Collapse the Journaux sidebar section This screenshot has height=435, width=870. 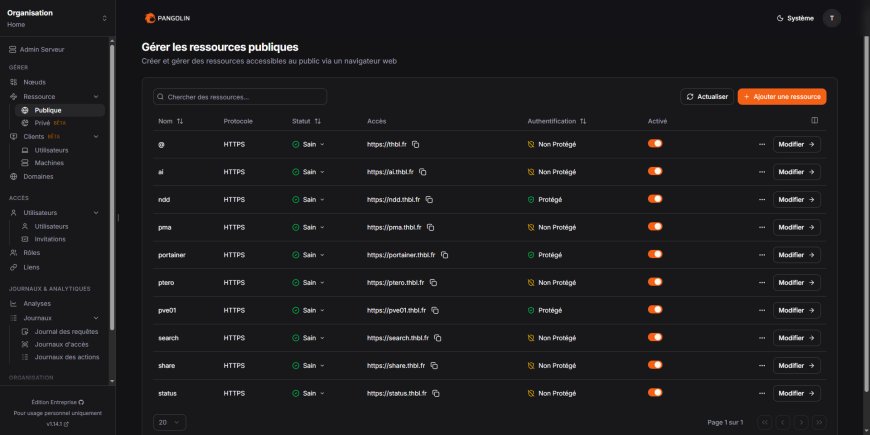[96, 318]
